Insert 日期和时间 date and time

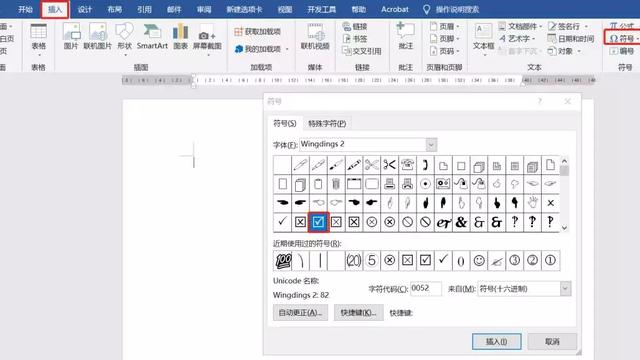click(x=571, y=39)
